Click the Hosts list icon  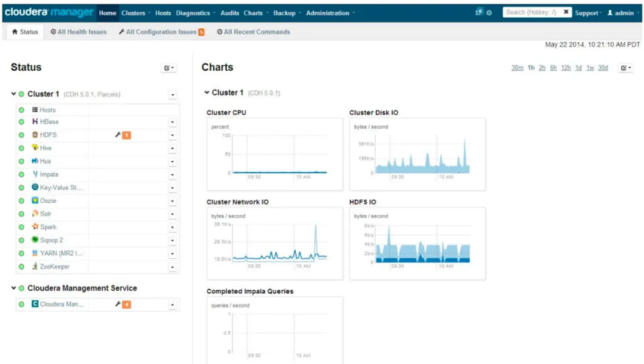35,110
